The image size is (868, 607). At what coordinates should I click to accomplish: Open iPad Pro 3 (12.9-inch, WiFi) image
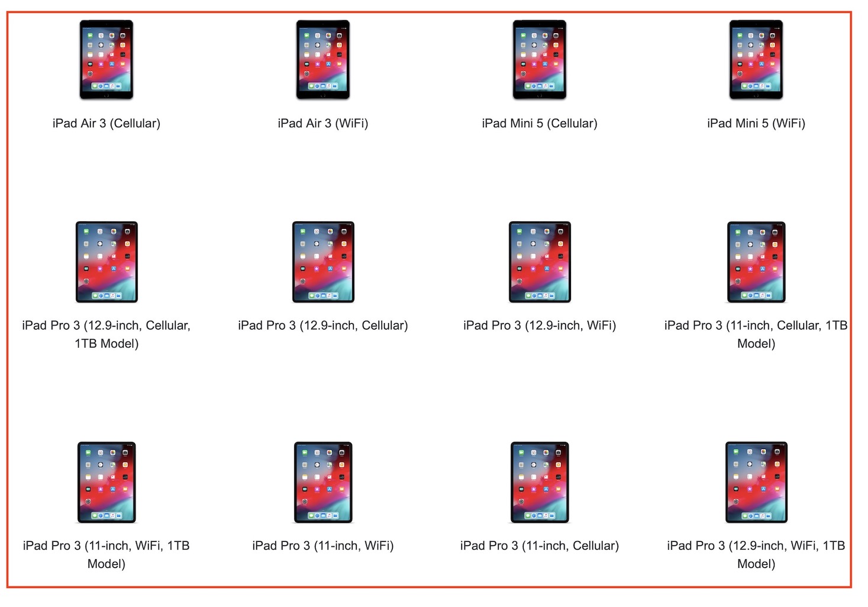coord(540,262)
